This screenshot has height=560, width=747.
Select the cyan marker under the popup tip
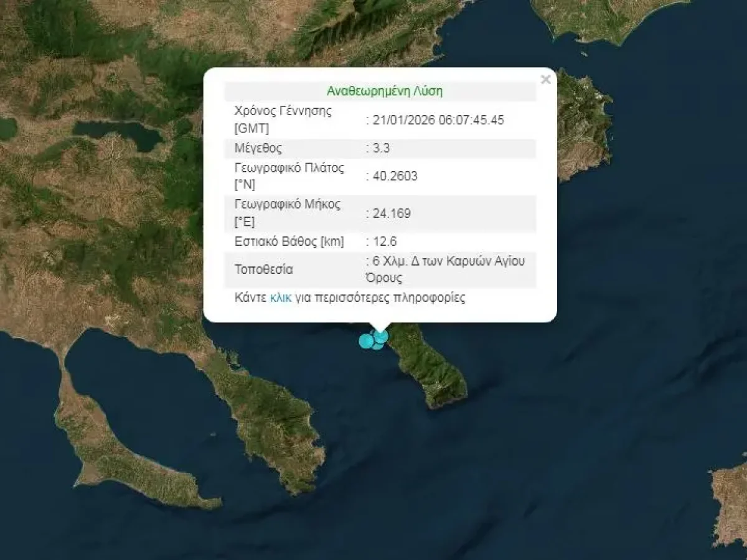click(381, 336)
